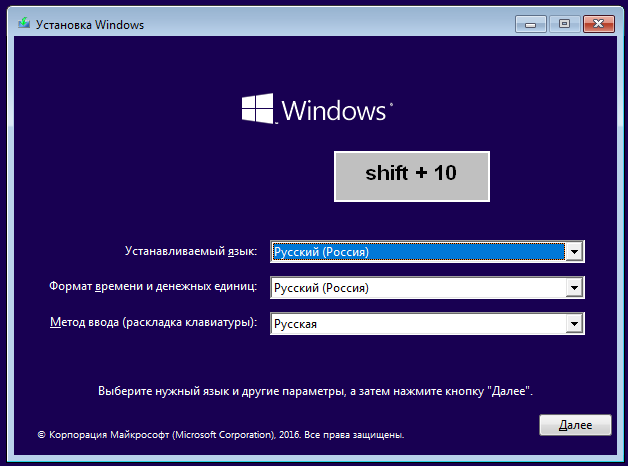The height and width of the screenshot is (466, 628).
Task: Click the Формат времени и денежных единиц label
Action: tap(153, 286)
